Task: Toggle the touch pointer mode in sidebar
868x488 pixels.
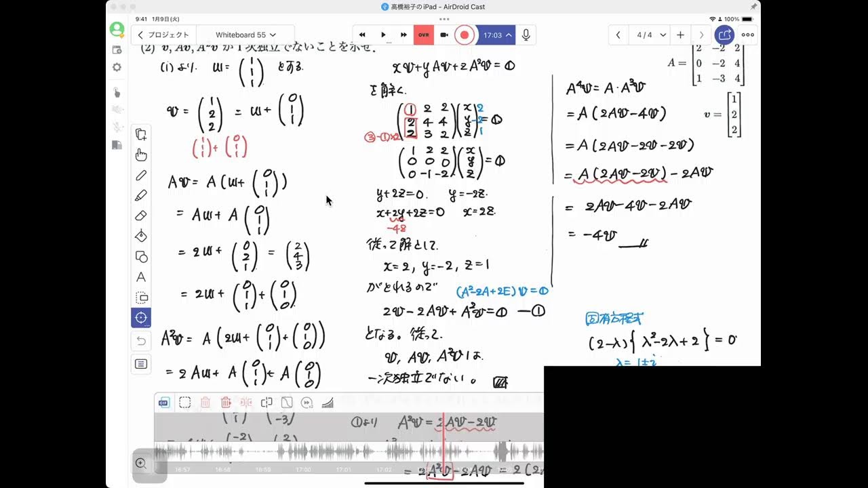Action: click(117, 92)
